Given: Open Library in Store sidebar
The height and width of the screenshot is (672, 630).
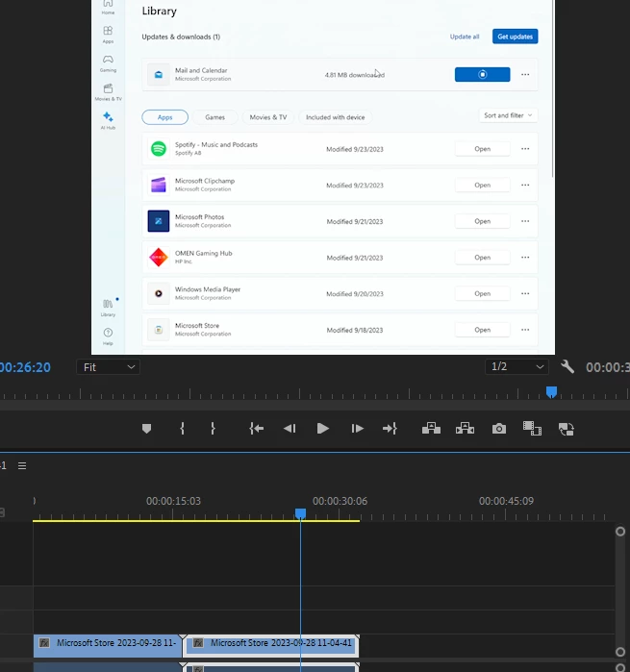Looking at the screenshot, I should pyautogui.click(x=108, y=308).
